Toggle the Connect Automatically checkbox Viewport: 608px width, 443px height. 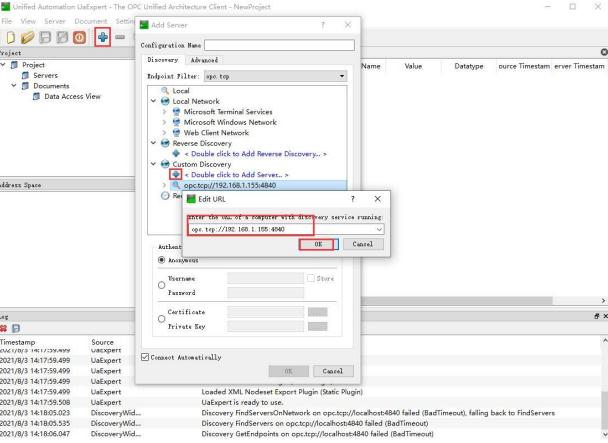click(145, 357)
